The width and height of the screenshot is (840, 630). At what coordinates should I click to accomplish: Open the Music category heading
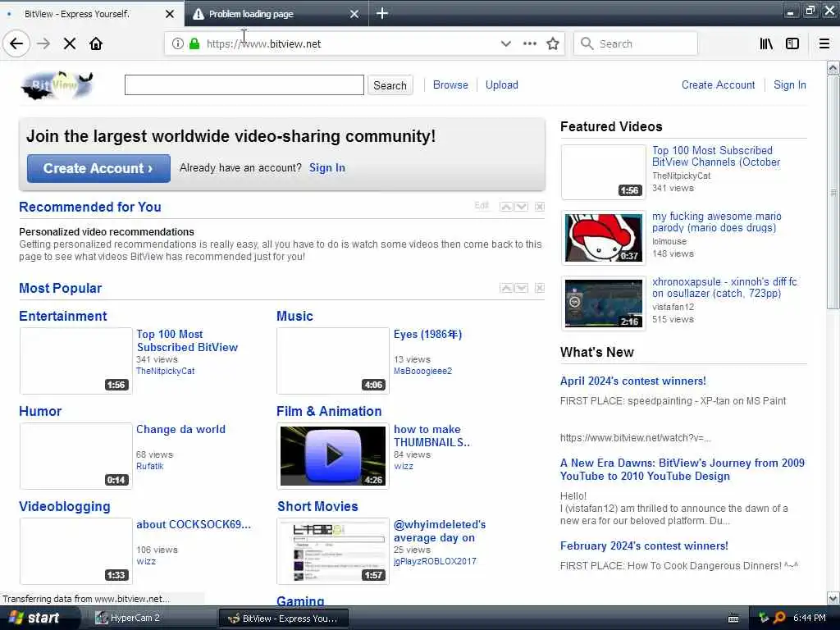pyautogui.click(x=294, y=316)
